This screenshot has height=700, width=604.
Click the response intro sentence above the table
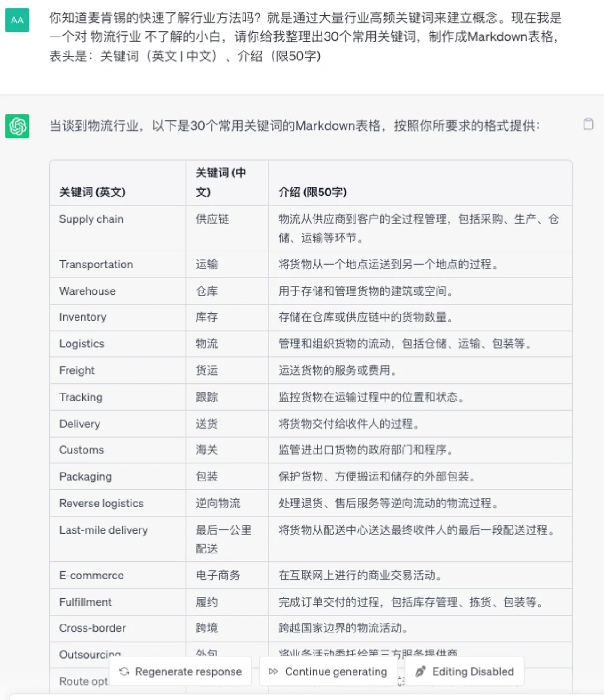(x=294, y=126)
